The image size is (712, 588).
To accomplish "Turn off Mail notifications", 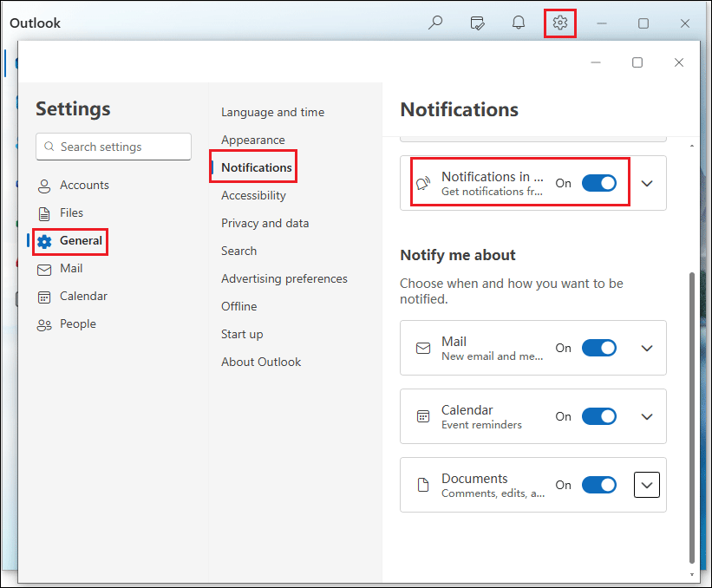I will [598, 348].
